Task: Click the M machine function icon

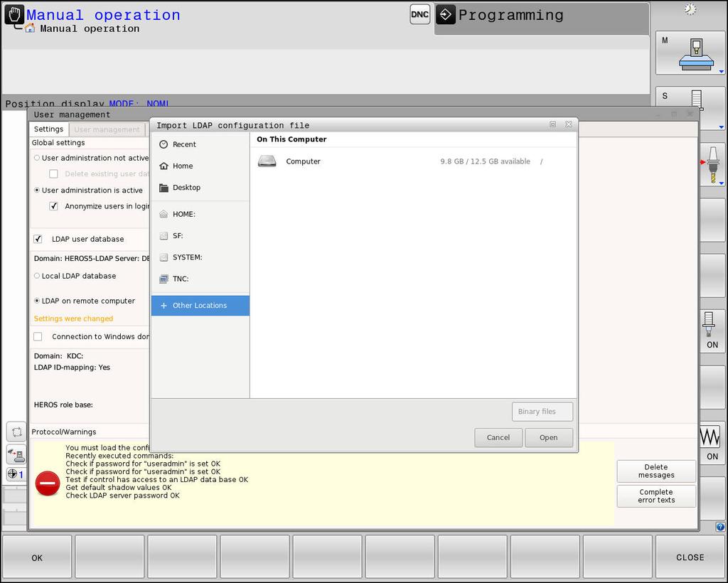Action: (x=690, y=53)
